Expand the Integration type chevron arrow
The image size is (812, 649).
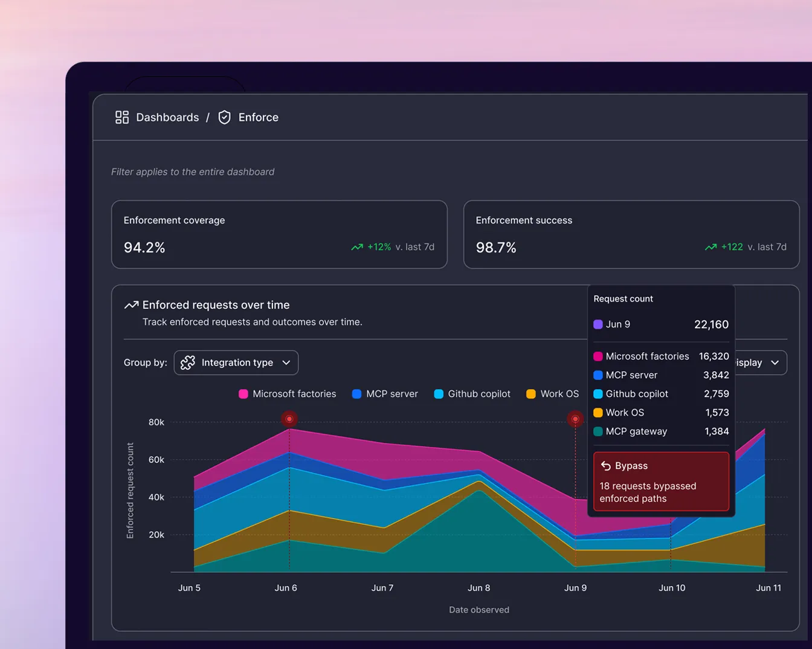pyautogui.click(x=286, y=363)
